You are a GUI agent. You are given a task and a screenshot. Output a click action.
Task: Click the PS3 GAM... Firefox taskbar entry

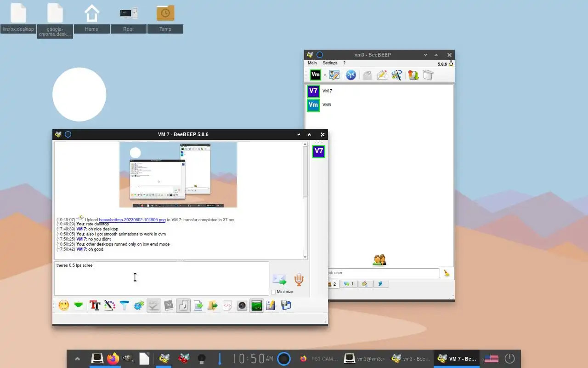(320, 359)
